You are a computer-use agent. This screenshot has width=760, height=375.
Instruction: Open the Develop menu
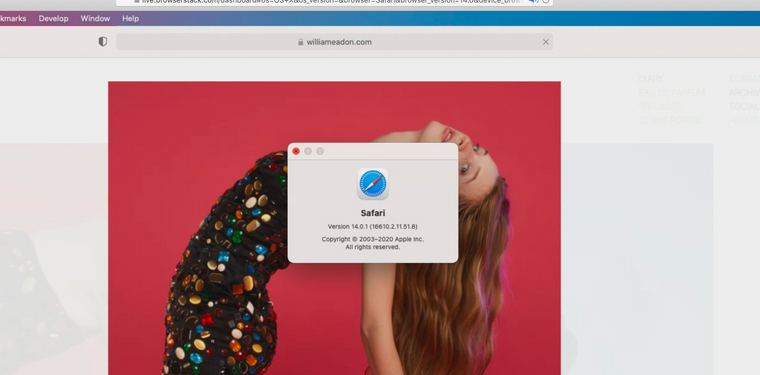53,18
